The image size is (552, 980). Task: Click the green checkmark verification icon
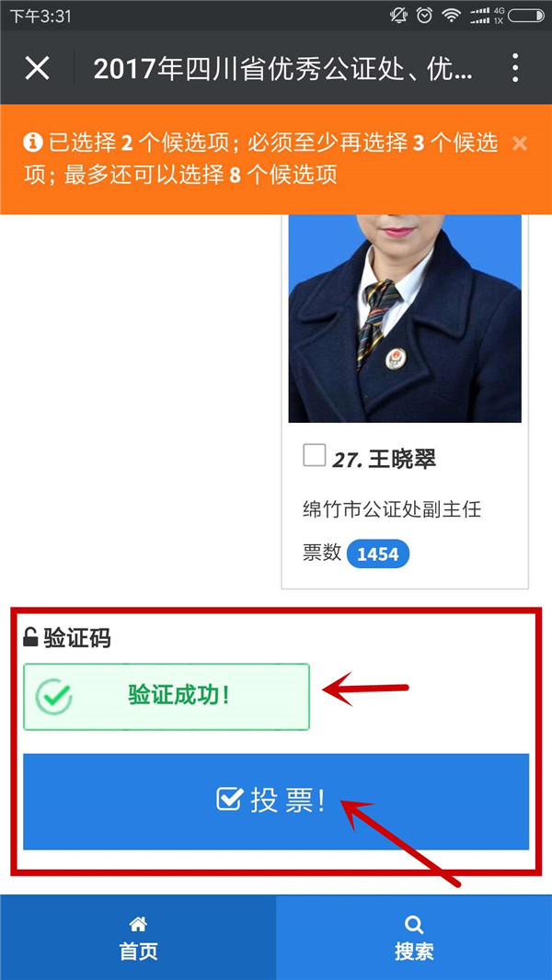click(x=53, y=696)
